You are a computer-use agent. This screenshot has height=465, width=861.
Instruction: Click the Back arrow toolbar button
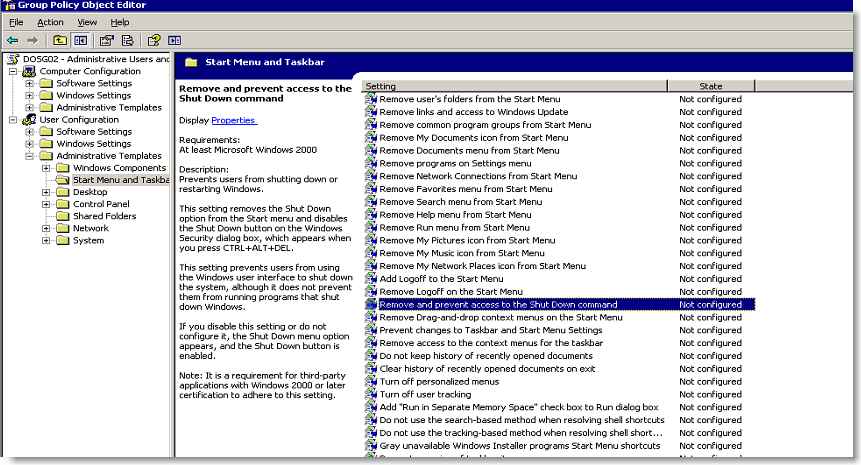click(x=12, y=40)
